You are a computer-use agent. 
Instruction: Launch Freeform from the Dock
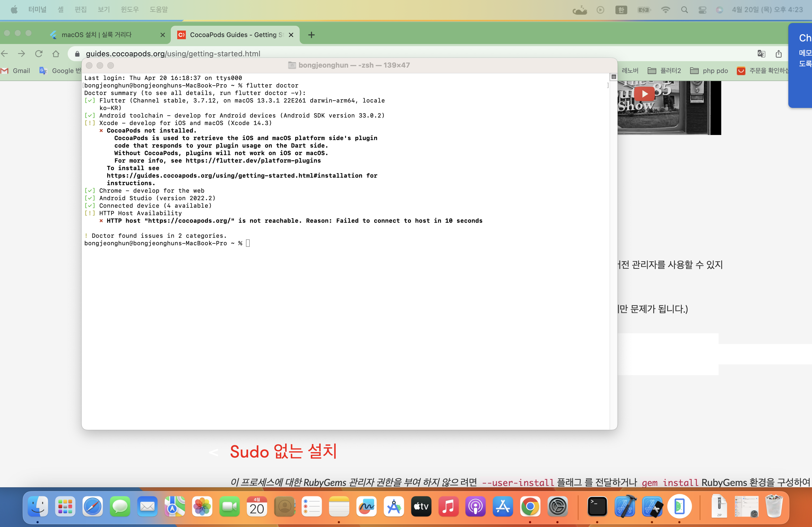[x=367, y=507]
